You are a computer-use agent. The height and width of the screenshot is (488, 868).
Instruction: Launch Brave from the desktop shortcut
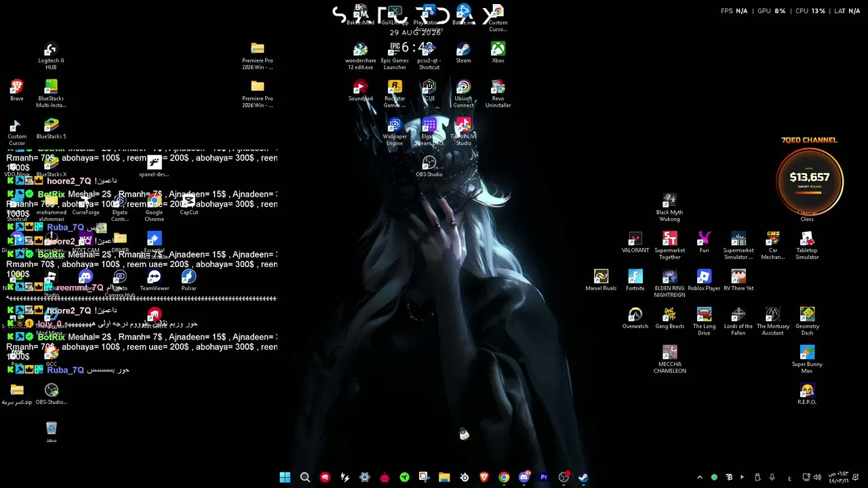pos(17,91)
